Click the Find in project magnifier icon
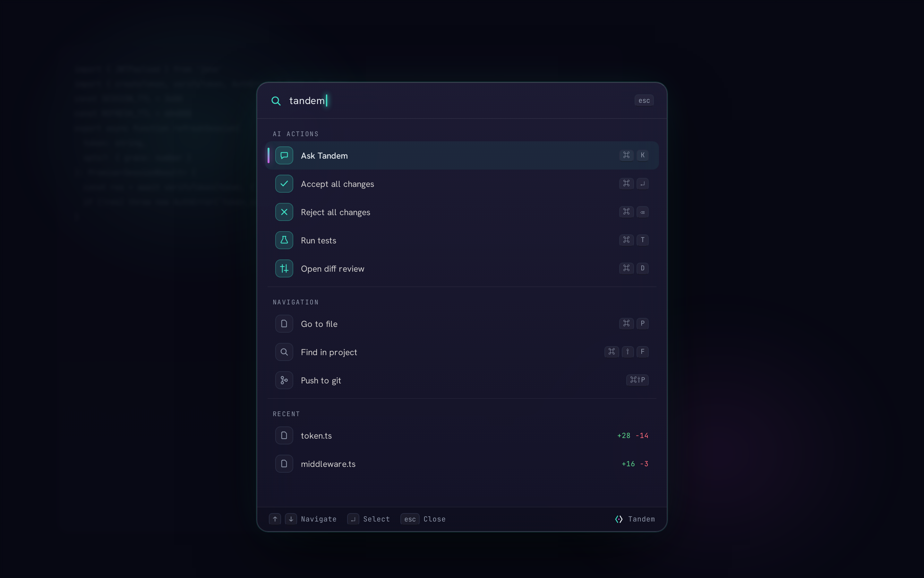 click(284, 352)
